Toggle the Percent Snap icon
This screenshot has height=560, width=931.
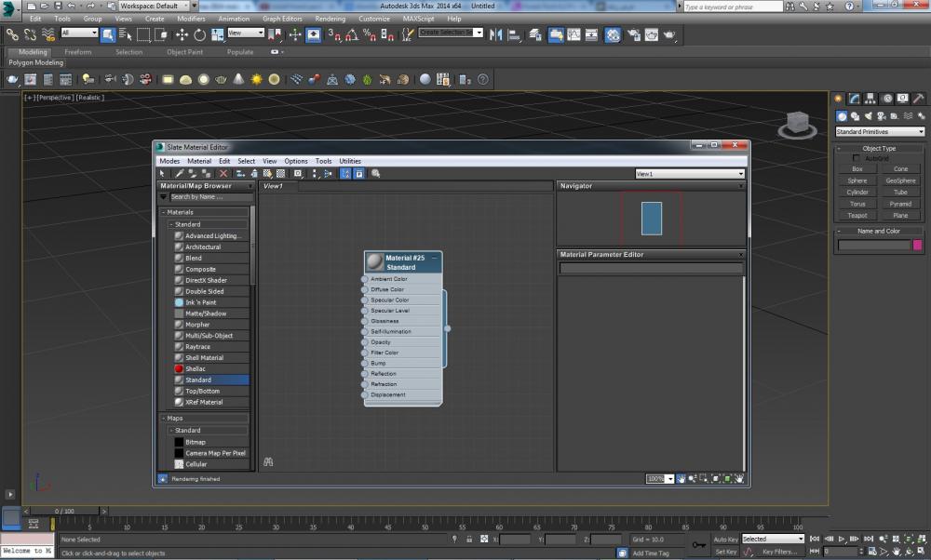point(370,35)
